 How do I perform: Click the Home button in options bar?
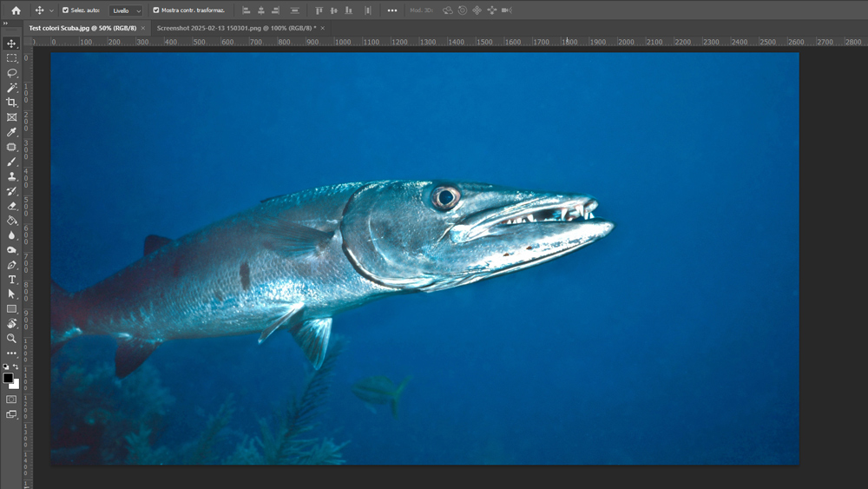(x=16, y=10)
